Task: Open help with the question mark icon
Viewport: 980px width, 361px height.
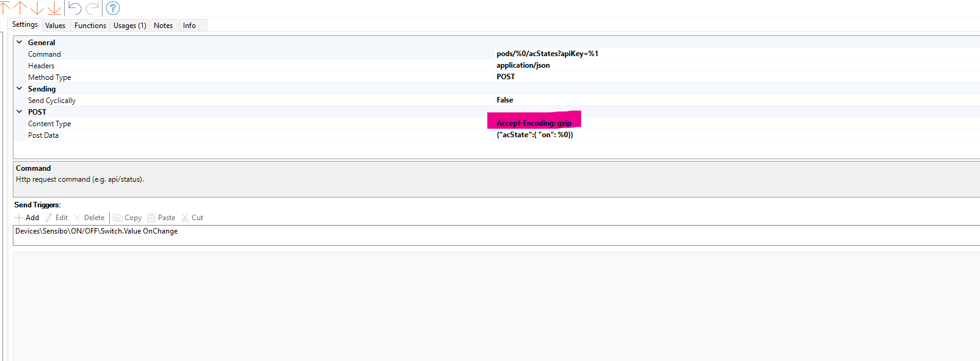Action: coord(113,8)
